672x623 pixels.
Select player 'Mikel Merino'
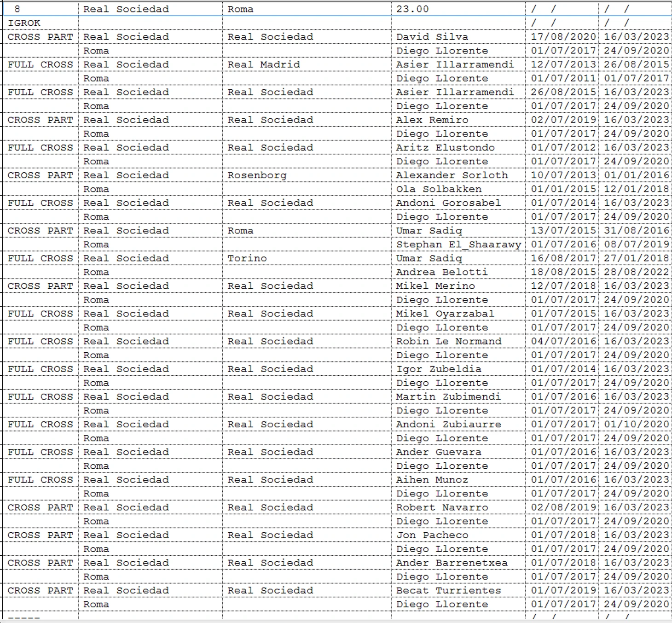435,285
